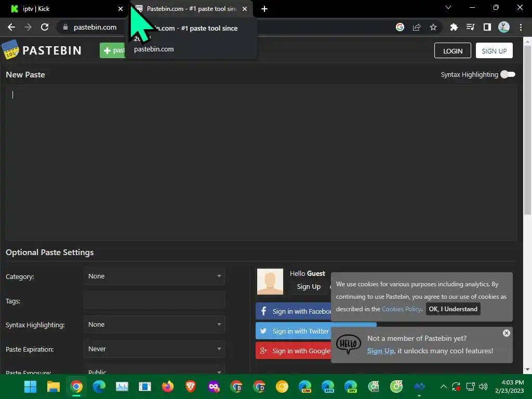The height and width of the screenshot is (399, 532).
Task: Open the Chrome three-dot menu
Action: click(x=521, y=27)
